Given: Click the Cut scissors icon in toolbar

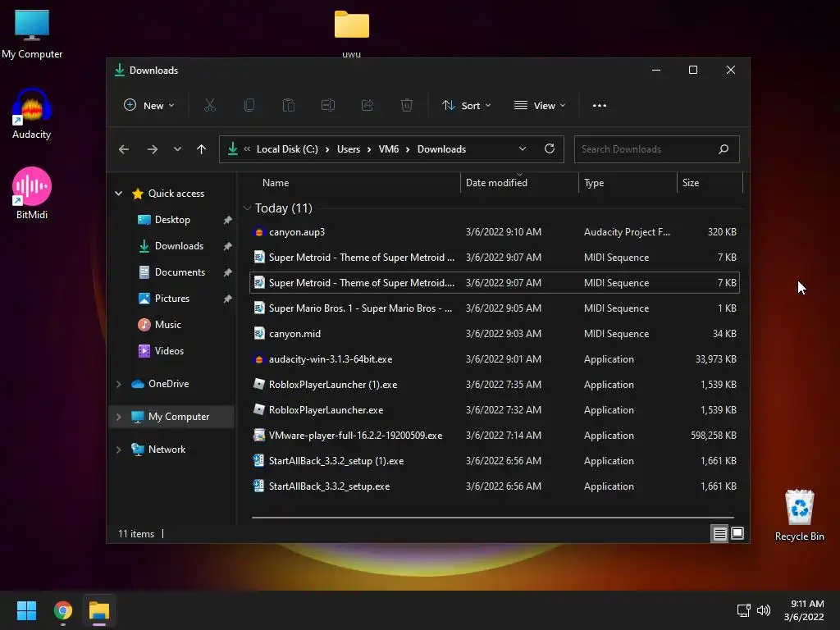Looking at the screenshot, I should pos(210,106).
